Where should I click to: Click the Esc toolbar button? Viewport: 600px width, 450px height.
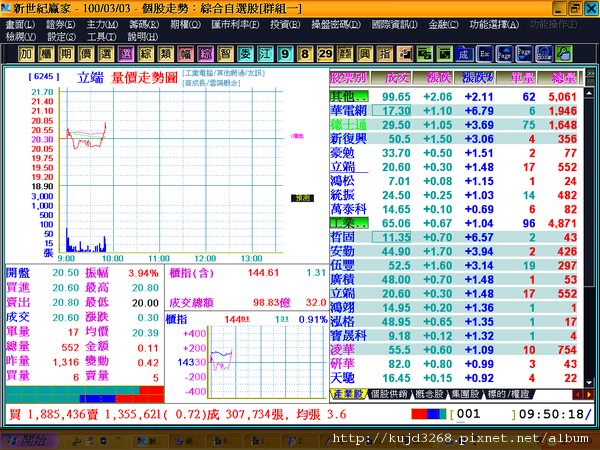click(x=484, y=54)
